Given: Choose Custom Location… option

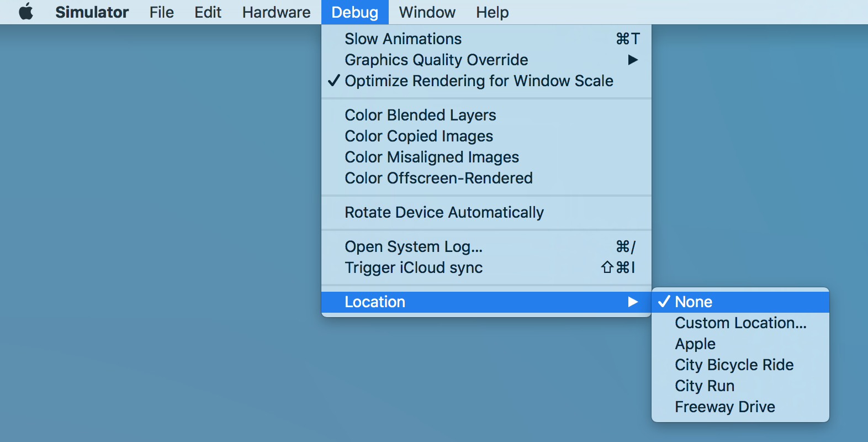Looking at the screenshot, I should tap(740, 323).
